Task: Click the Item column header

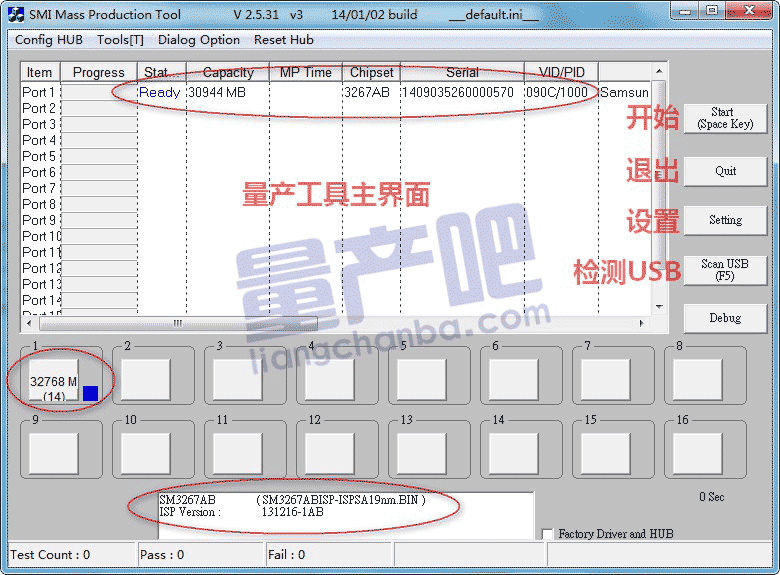Action: tap(40, 73)
